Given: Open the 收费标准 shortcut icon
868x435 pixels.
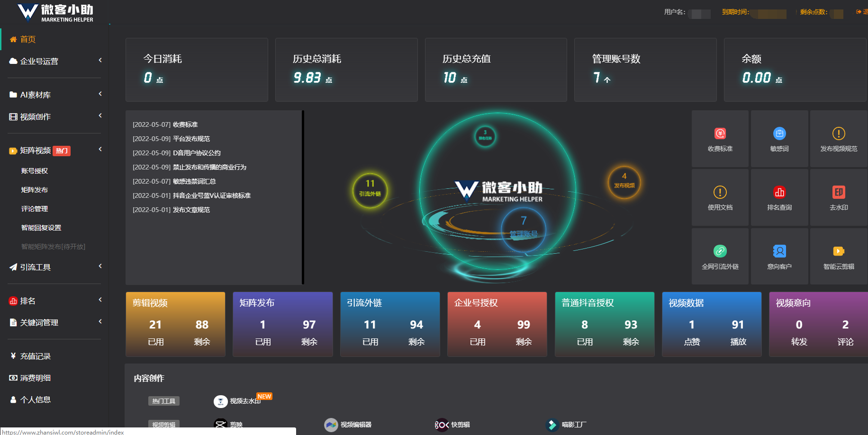Looking at the screenshot, I should tap(720, 134).
